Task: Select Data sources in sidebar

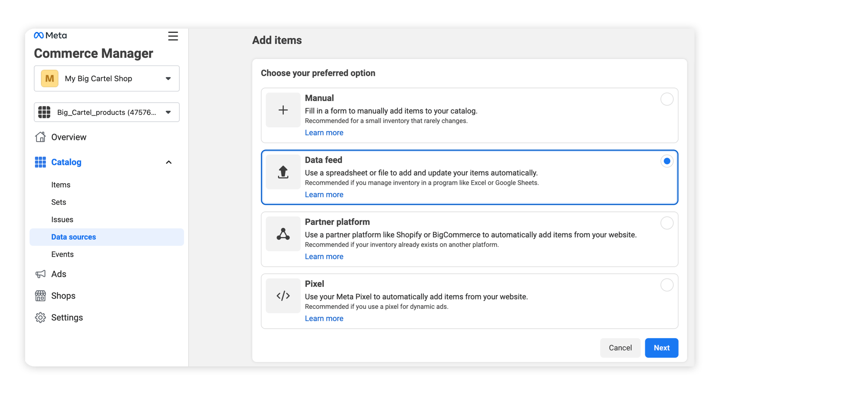Action: coord(107,237)
